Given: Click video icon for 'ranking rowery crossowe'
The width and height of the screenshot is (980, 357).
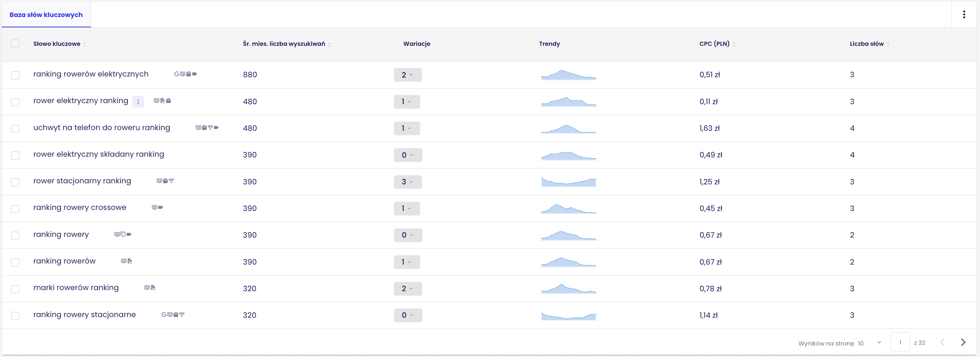Looking at the screenshot, I should click(x=160, y=207).
